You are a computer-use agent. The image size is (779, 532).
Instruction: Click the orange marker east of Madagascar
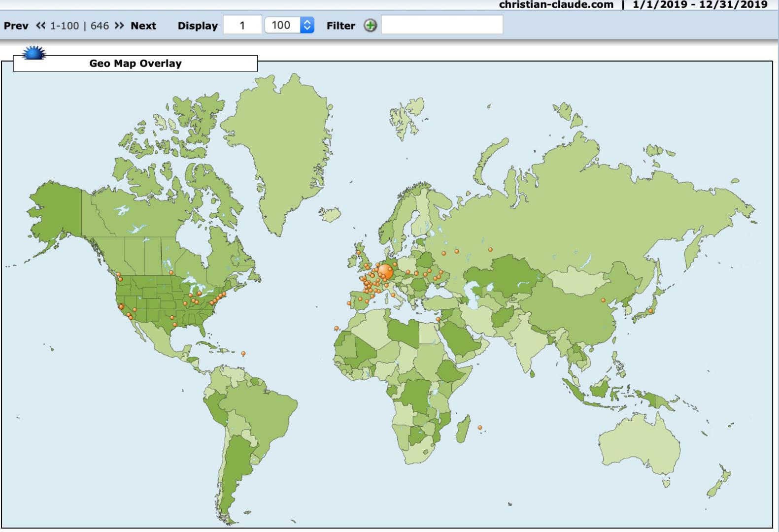tap(480, 428)
